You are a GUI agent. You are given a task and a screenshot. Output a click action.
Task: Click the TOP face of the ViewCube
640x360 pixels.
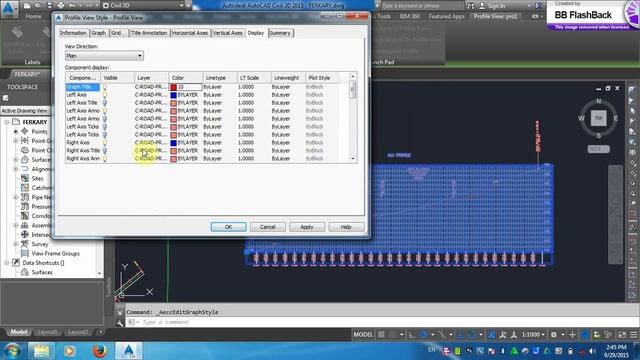click(599, 118)
